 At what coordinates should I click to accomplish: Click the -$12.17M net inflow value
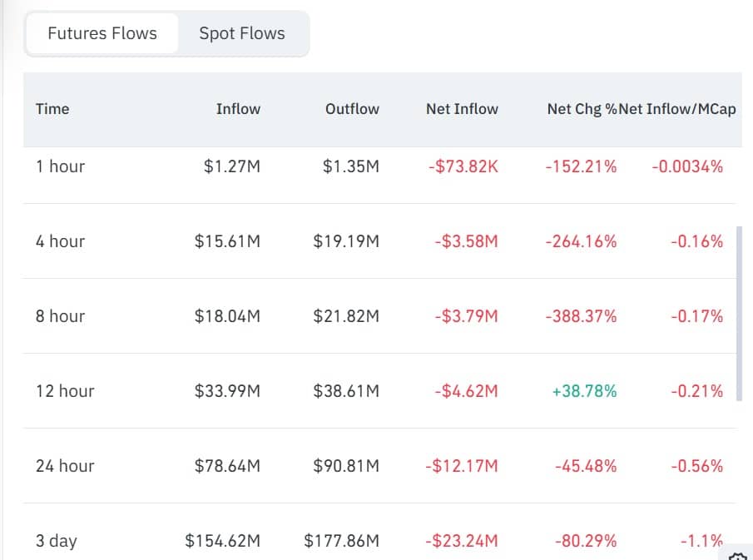tap(462, 466)
